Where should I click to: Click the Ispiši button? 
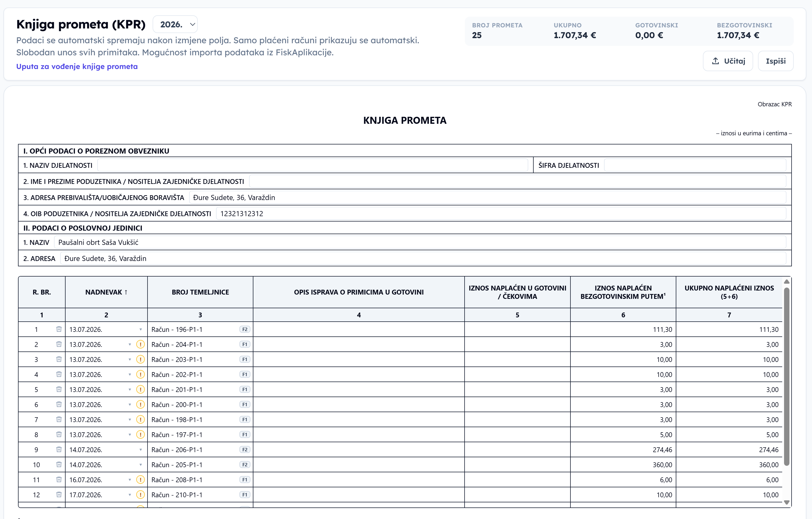[x=775, y=61]
